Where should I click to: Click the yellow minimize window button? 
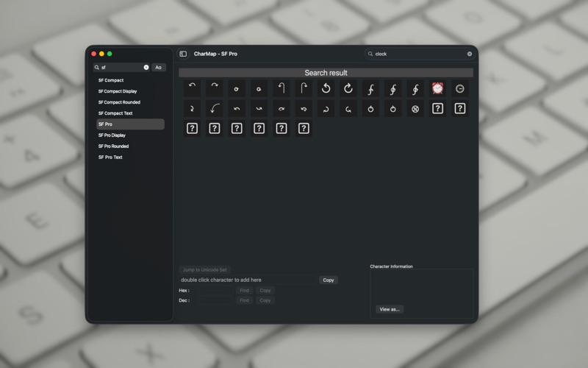101,54
